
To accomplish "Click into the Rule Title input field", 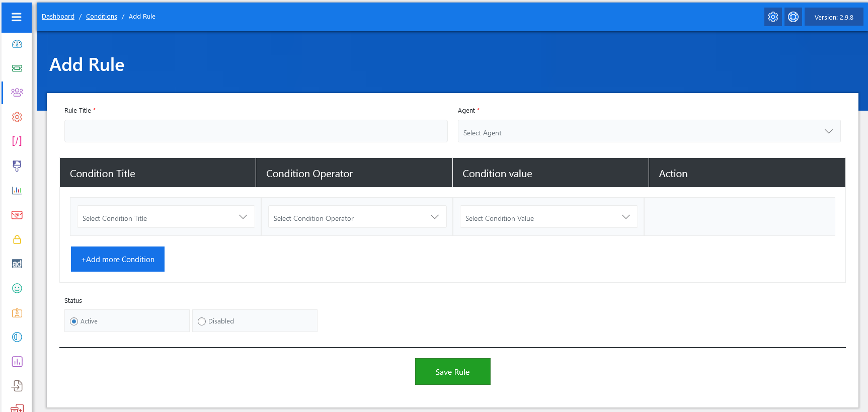I will (256, 131).
